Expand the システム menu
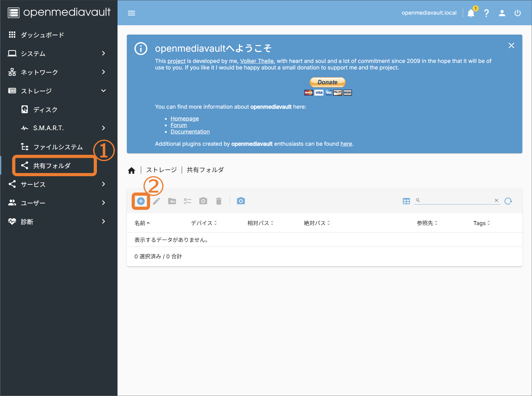Image resolution: width=532 pixels, height=396 pixels. (59, 54)
